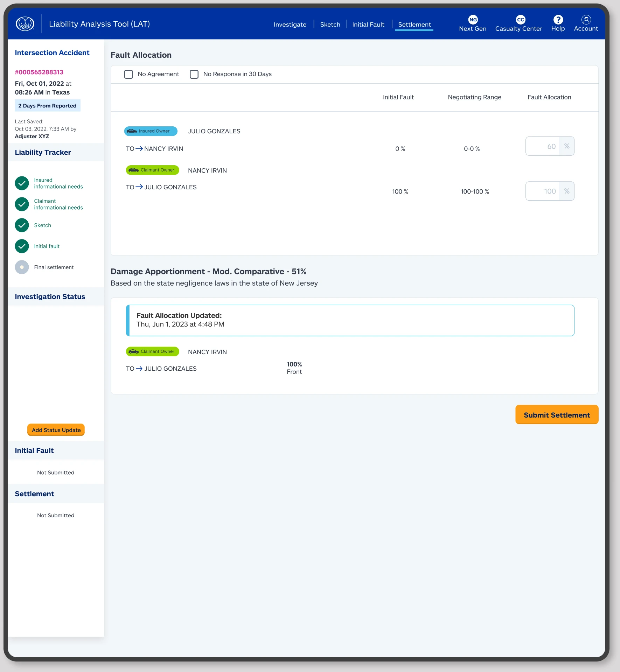
Task: Open the Initial Fault tab
Action: 368,24
